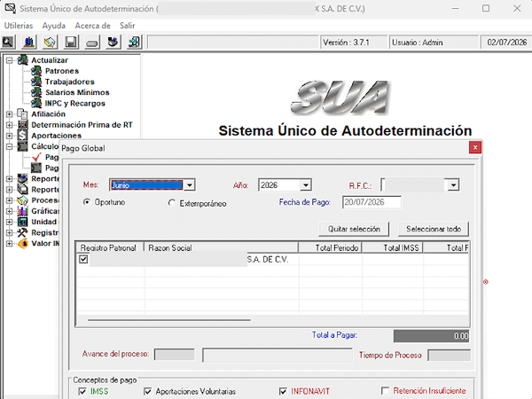Click the printer toolbar icon
Screen dimensions: 532x399
pos(113,42)
